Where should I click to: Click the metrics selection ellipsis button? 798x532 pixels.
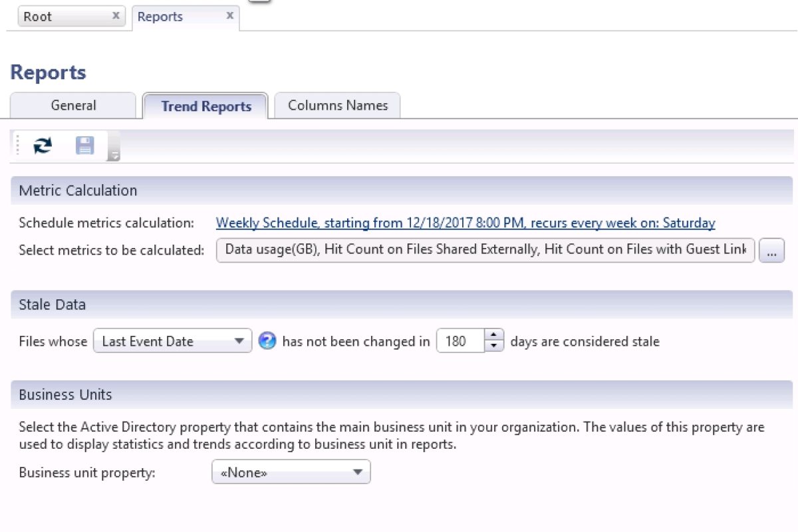tap(772, 249)
